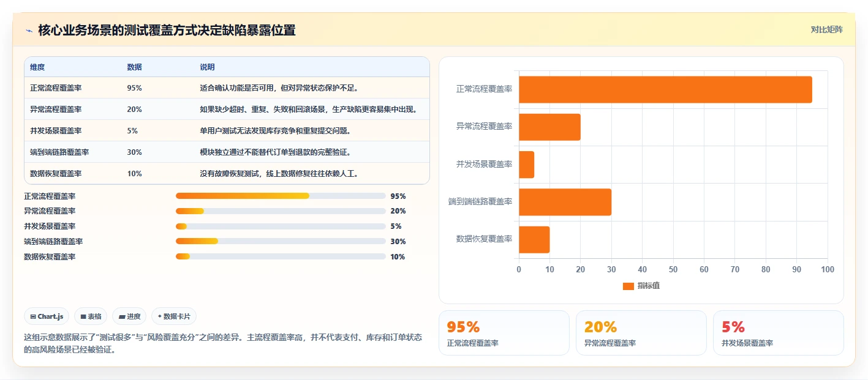
Task: Click the 端到端链路覆盖率 chart axis label
Action: 480,202
